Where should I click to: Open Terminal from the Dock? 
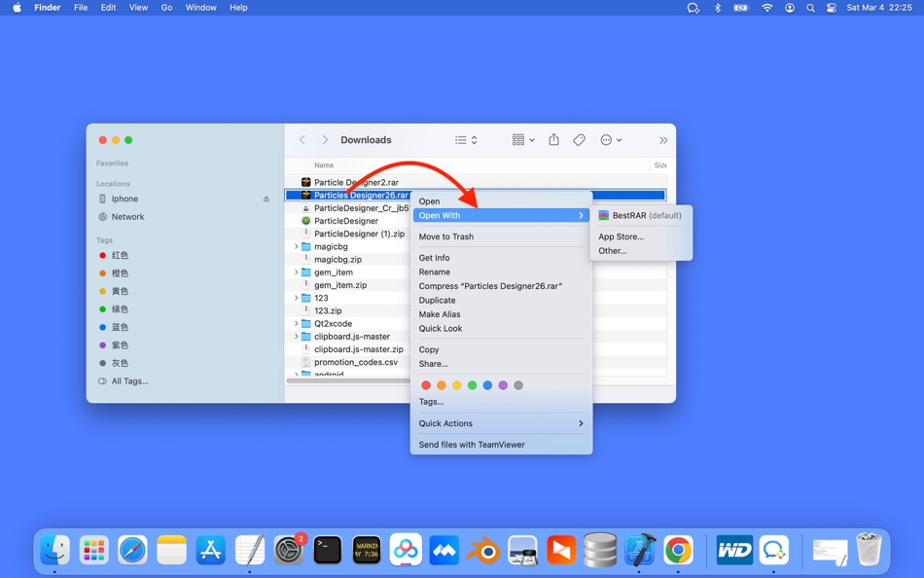coord(327,550)
